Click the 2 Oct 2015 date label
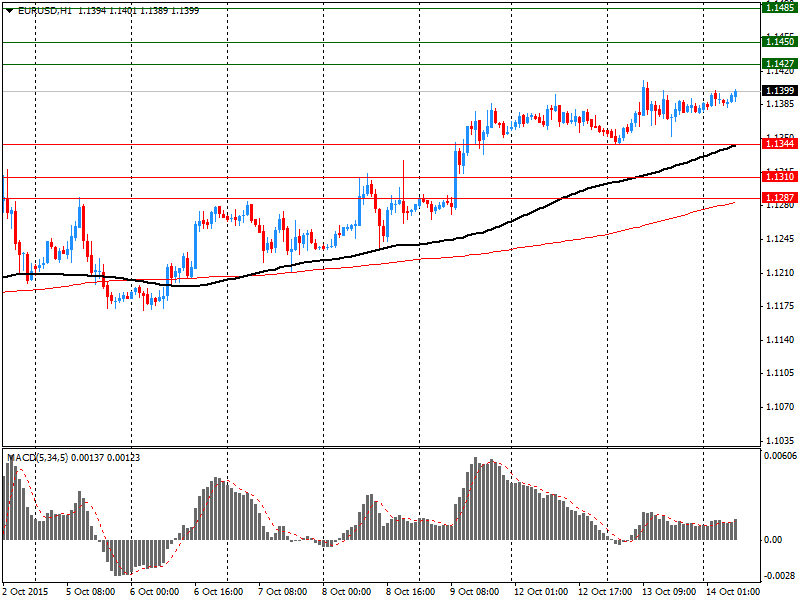 (x=26, y=592)
